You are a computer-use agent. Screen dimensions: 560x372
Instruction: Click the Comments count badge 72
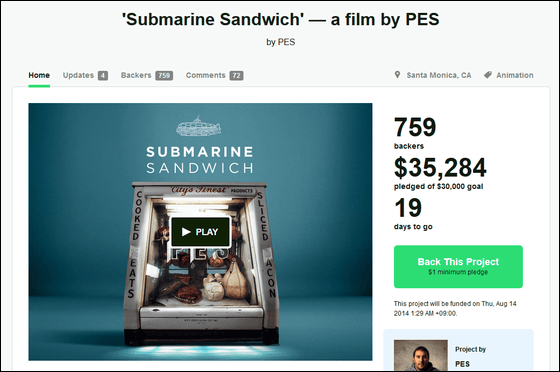236,76
